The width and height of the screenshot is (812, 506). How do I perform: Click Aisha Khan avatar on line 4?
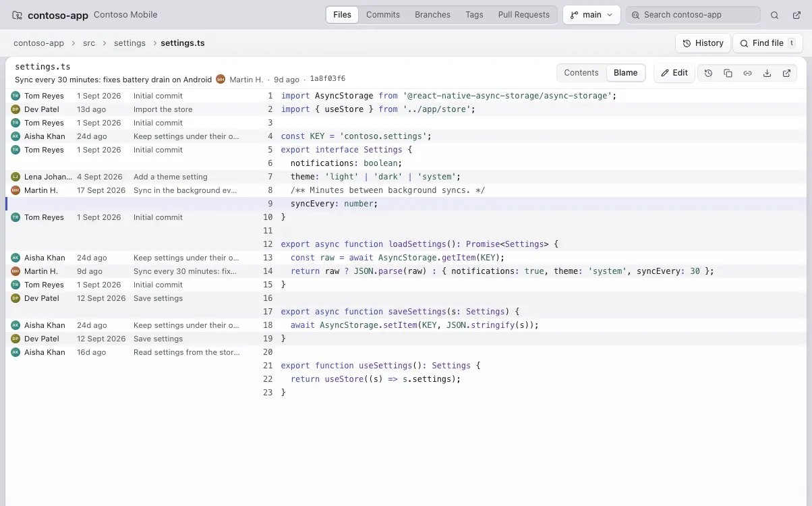[x=16, y=136]
